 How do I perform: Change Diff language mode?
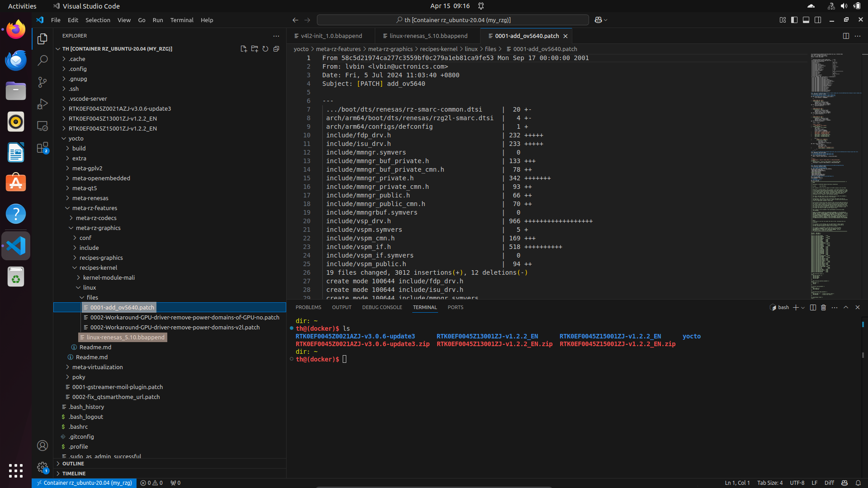[x=829, y=483]
